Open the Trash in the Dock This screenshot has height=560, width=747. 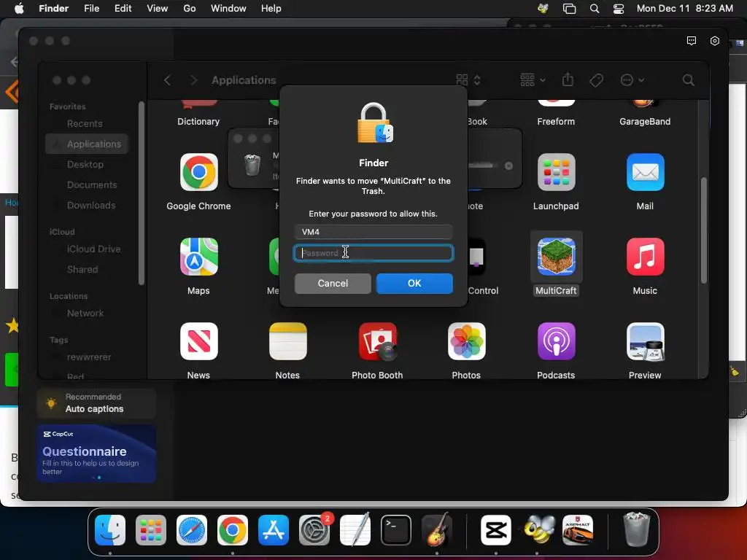click(x=636, y=529)
